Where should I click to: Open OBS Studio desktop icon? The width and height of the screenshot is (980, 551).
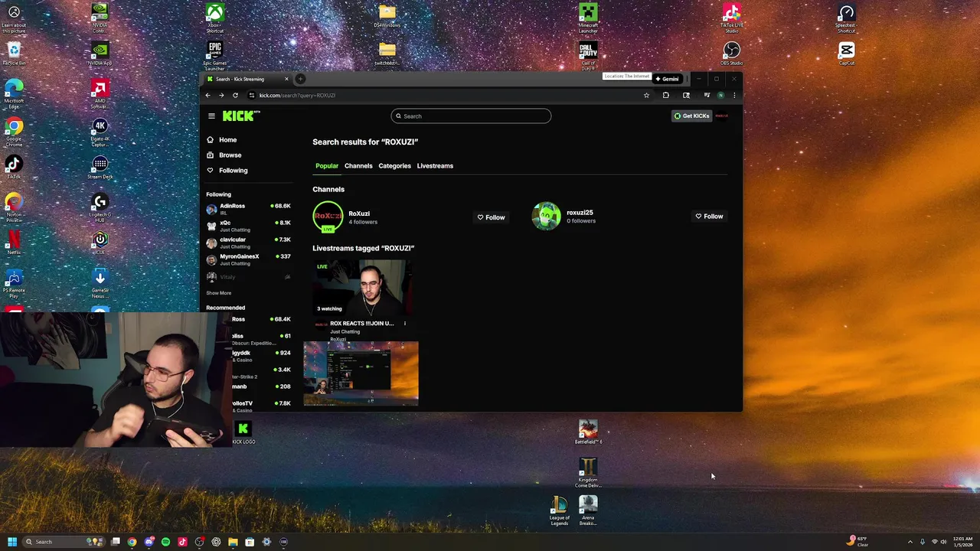(731, 54)
